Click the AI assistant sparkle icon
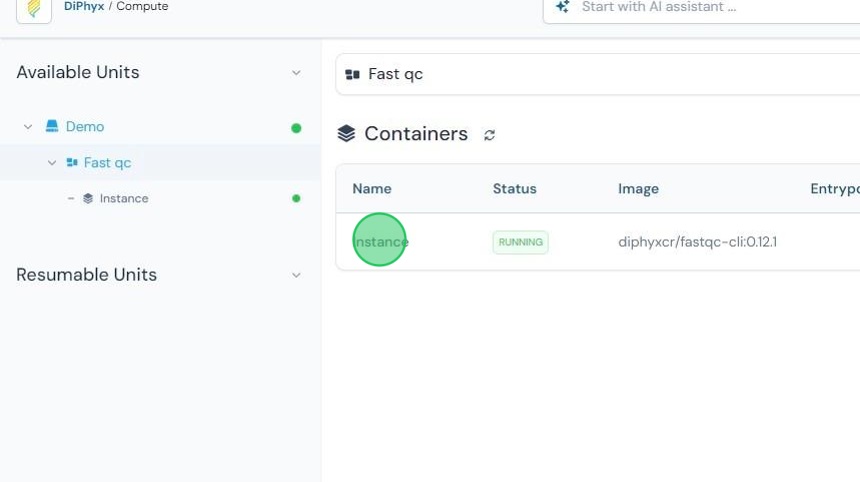The height and width of the screenshot is (482, 860). [x=563, y=7]
